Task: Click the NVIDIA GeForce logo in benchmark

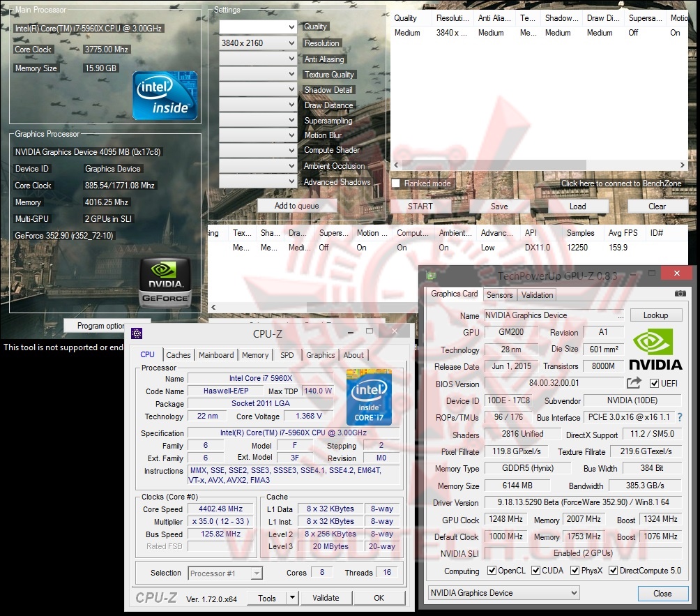Action: coord(165,283)
